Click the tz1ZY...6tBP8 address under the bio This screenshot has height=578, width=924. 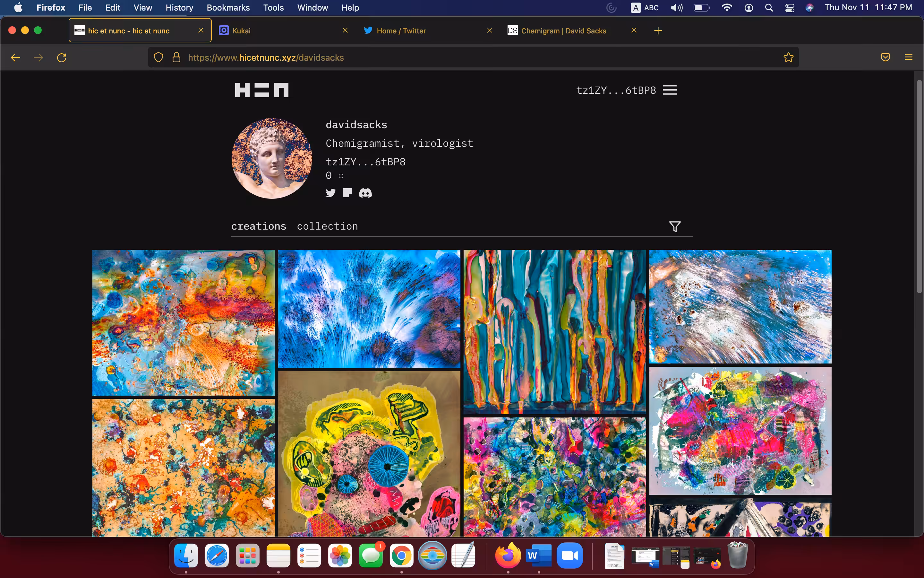tap(365, 162)
